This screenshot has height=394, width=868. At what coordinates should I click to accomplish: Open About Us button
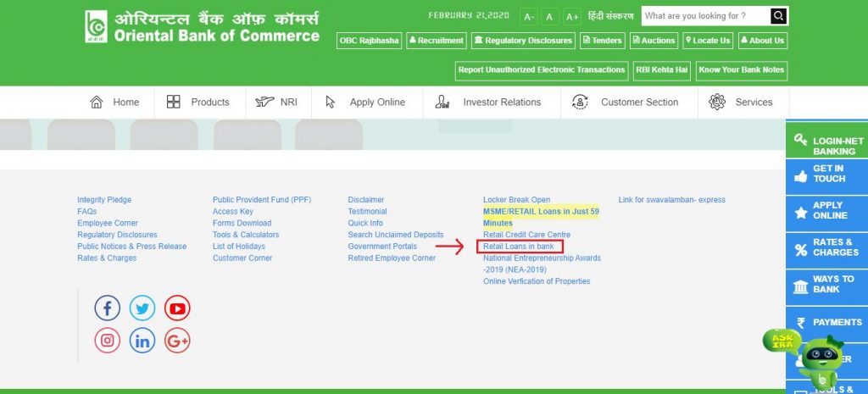[x=763, y=41]
